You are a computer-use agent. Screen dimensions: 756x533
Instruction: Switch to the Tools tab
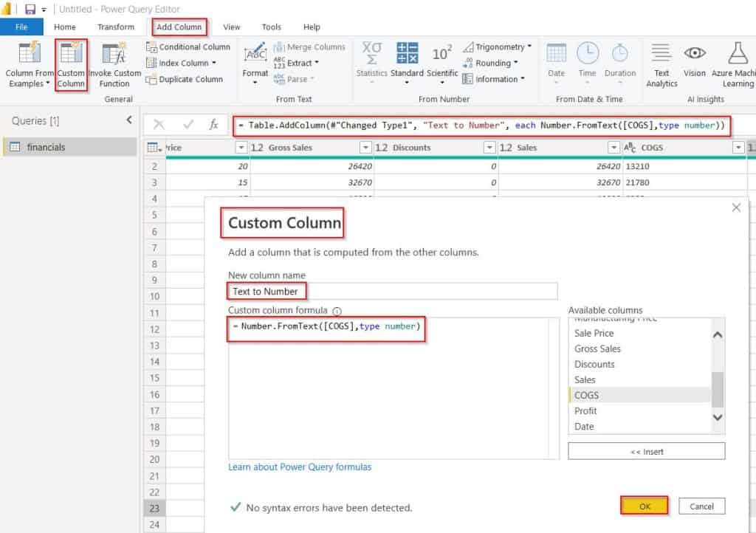click(x=271, y=27)
